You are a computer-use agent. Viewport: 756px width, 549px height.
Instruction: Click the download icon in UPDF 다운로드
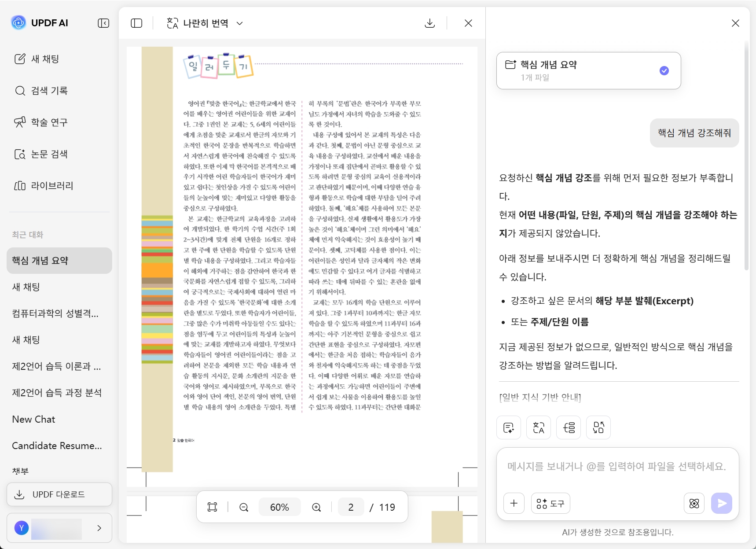(19, 494)
